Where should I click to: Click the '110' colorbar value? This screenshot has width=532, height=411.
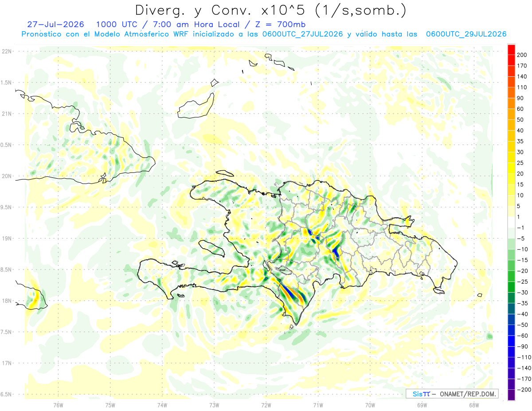(x=522, y=87)
